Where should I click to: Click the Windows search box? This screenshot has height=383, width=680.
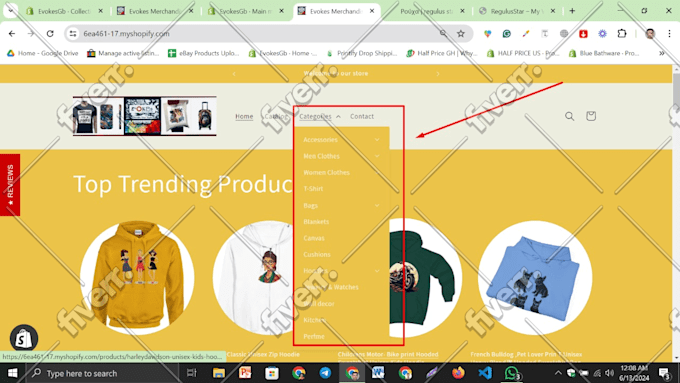pos(102,373)
